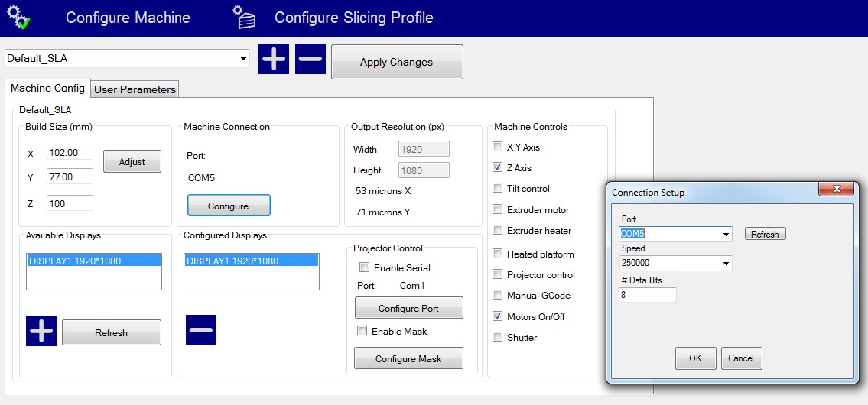Click the Configure Machine gear icon

pyautogui.click(x=18, y=18)
